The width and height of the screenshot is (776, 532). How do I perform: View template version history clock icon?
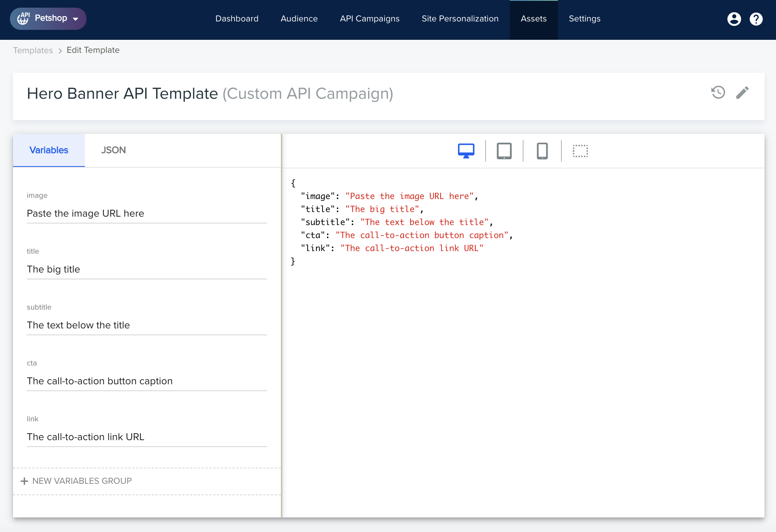[x=718, y=92]
